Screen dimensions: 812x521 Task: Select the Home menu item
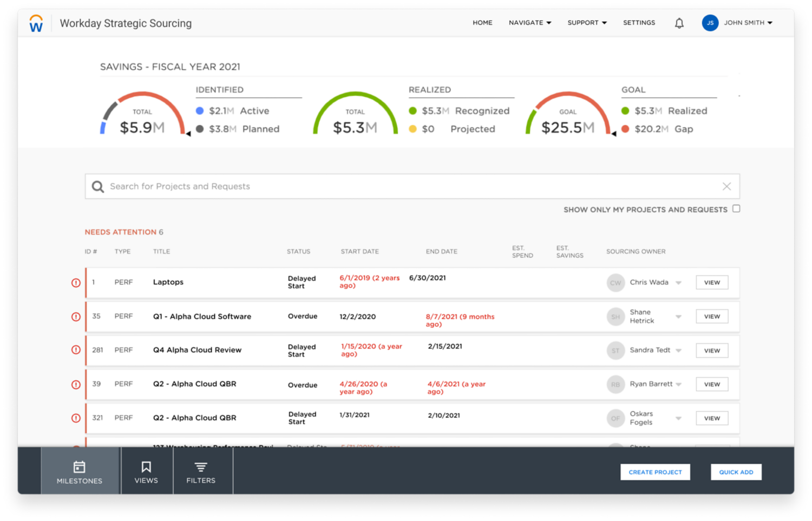[482, 23]
